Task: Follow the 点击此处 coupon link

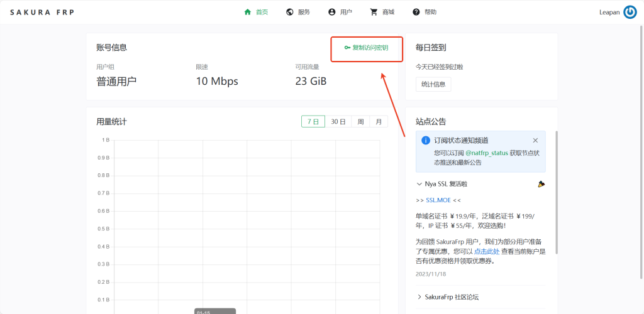Action: tap(487, 251)
